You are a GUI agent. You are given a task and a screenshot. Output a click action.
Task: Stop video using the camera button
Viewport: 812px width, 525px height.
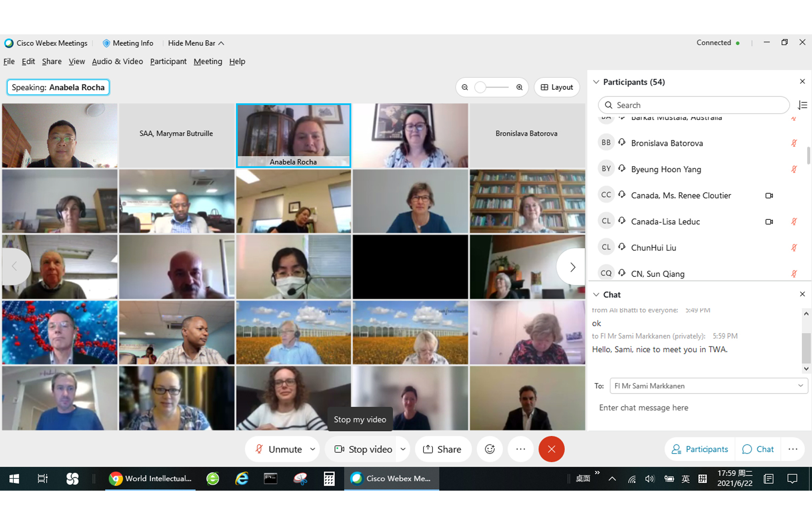coord(364,449)
